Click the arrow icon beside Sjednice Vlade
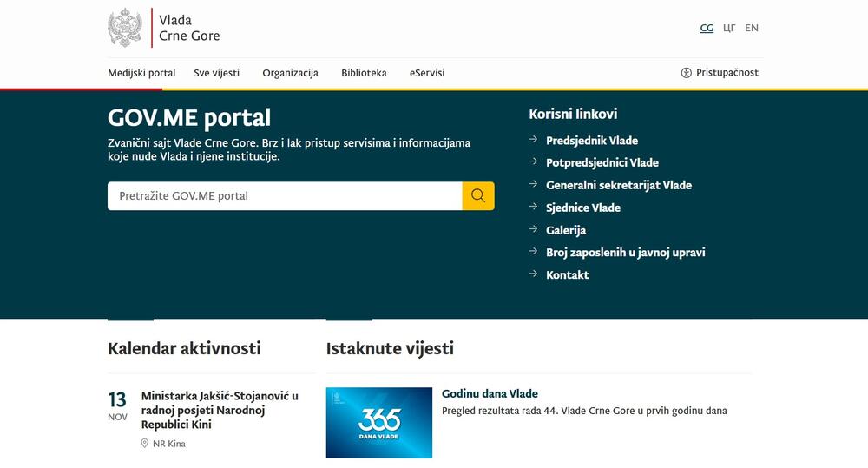Image resolution: width=868 pixels, height=468 pixels. [x=533, y=207]
